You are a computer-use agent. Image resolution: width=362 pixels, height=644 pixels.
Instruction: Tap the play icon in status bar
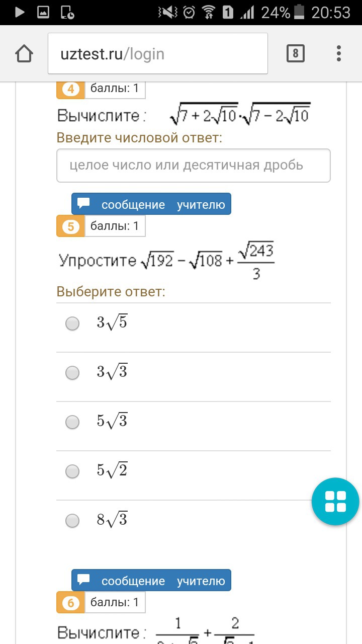(x=20, y=12)
